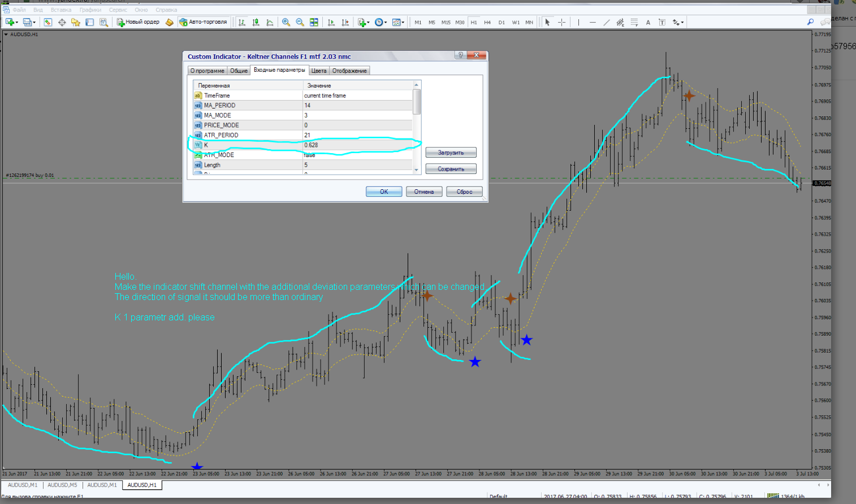Click the Отмена button
Viewport: 856px width, 504px height.
pyautogui.click(x=424, y=192)
